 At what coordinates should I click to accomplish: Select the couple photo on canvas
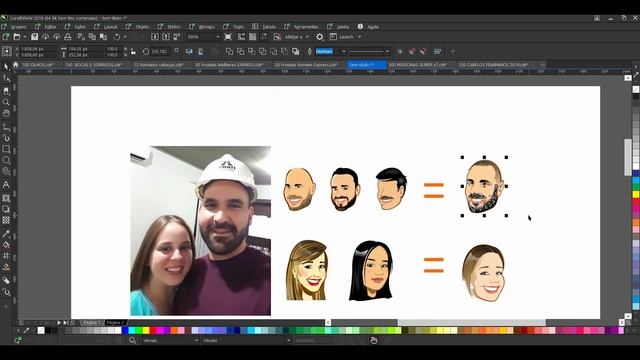pos(200,231)
